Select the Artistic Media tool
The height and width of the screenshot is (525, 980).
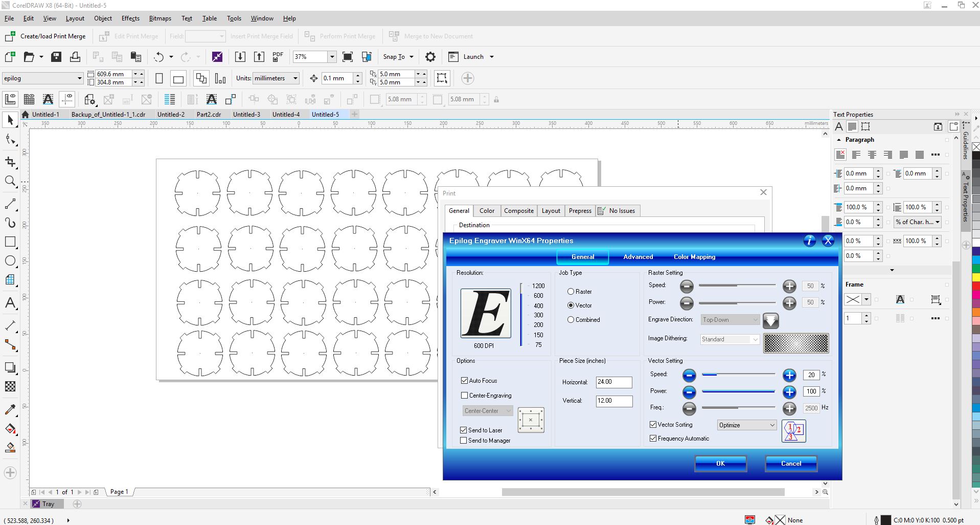(x=10, y=223)
